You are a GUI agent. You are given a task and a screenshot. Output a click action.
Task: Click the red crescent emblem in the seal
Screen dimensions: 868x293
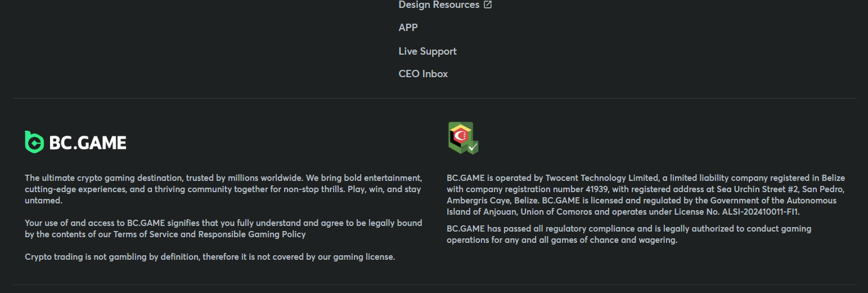click(461, 135)
